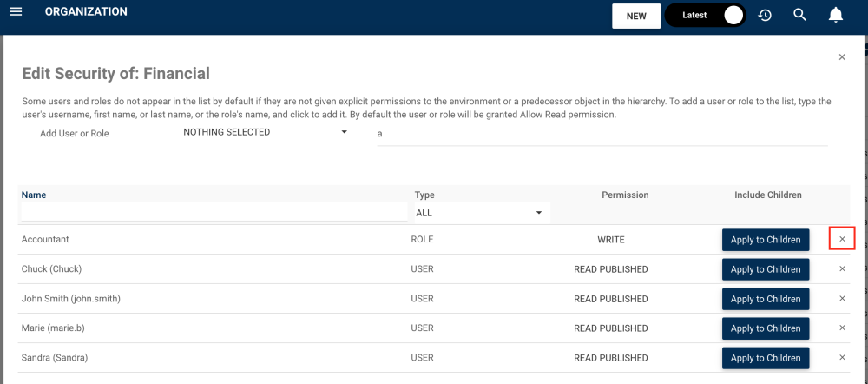Screen dimensions: 868x384
Task: Expand the NOTHING SELECTED dropdown
Action: [265, 132]
